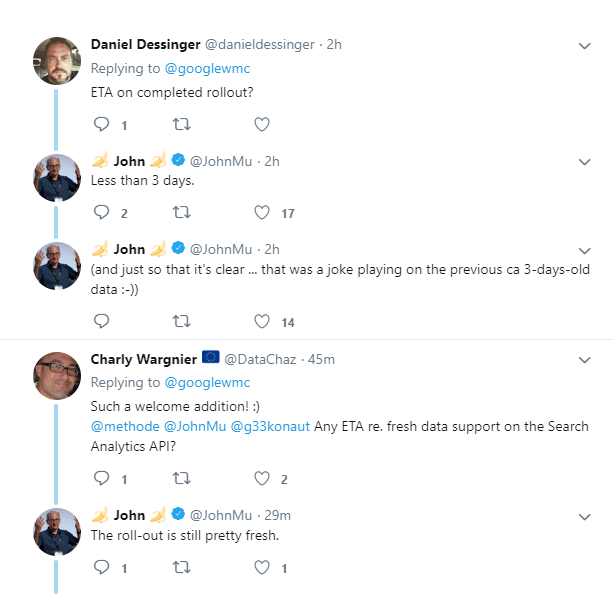The image size is (614, 595).
Task: Reply to "Less than 3 days" tweet
Action: point(101,213)
